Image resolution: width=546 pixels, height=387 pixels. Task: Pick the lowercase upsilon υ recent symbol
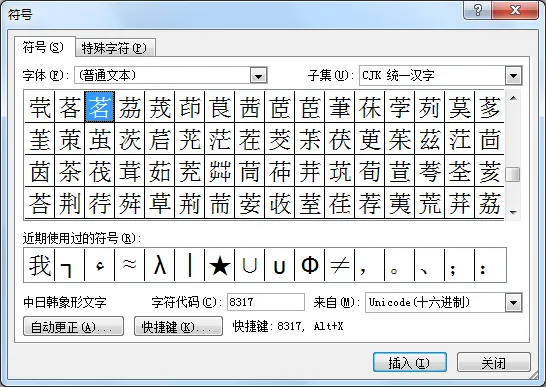[x=280, y=265]
